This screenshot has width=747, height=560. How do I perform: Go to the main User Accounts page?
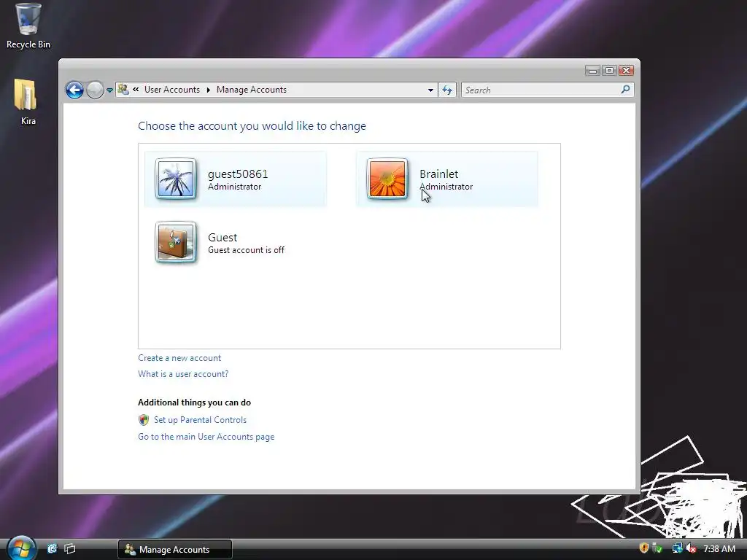(206, 437)
